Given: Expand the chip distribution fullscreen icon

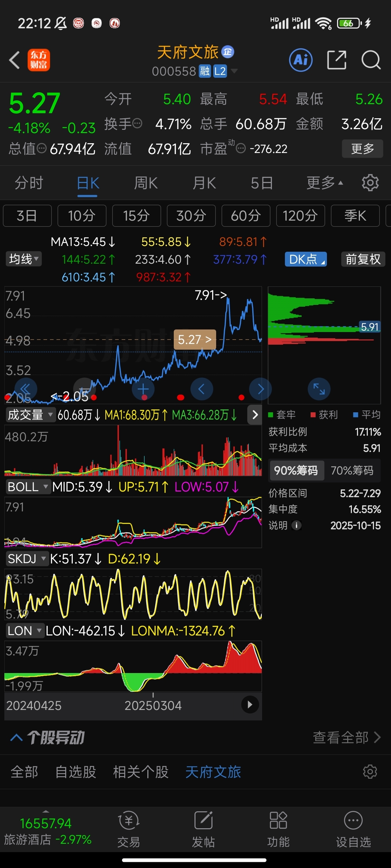Looking at the screenshot, I should pos(319,389).
